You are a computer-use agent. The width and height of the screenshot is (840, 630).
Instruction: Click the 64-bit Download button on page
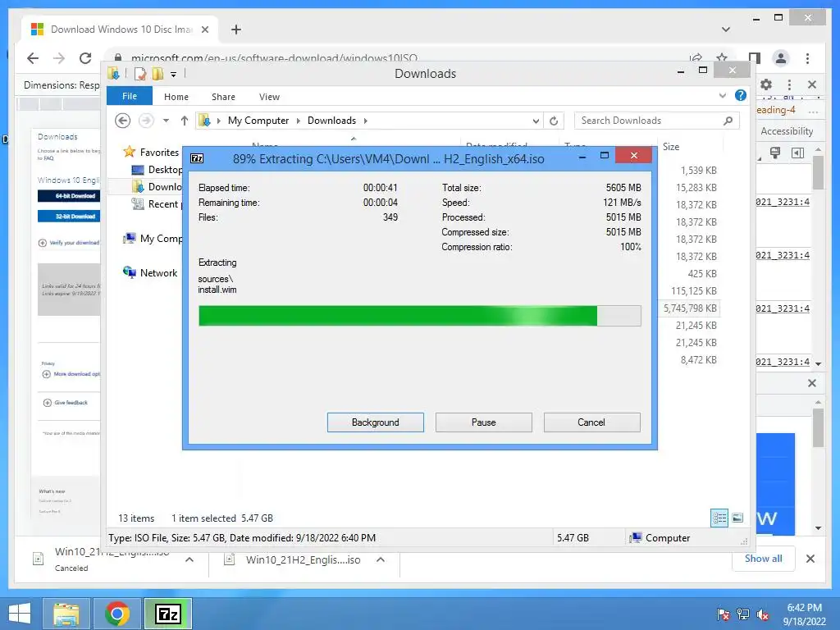click(x=69, y=195)
